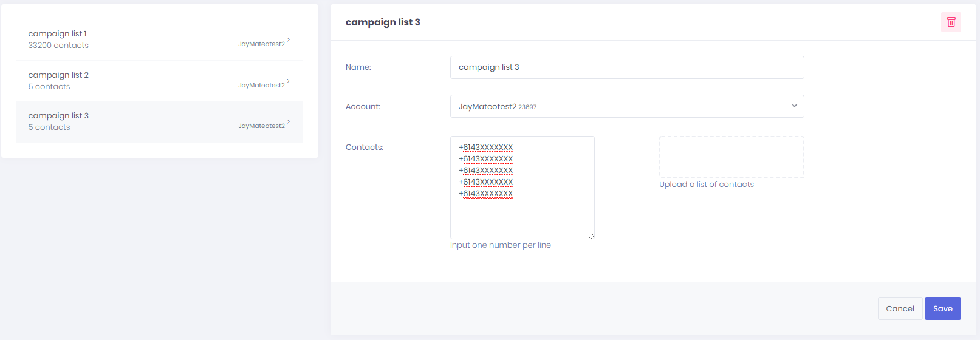Viewport: 980px width, 340px height.
Task: Click the 'Input one number per line' hint
Action: [501, 245]
